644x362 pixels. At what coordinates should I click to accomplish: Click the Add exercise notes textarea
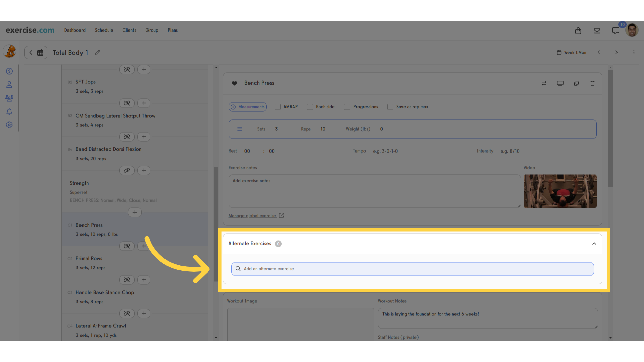click(x=374, y=191)
